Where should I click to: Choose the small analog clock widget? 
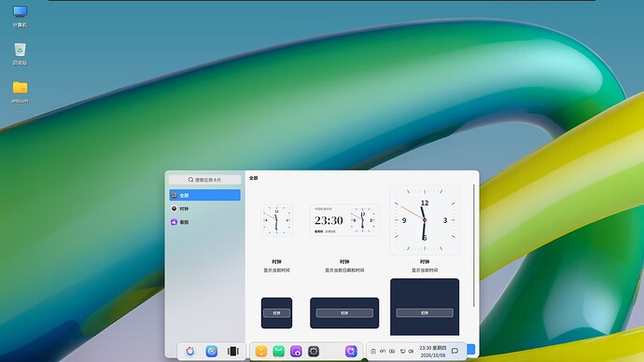coord(276,220)
